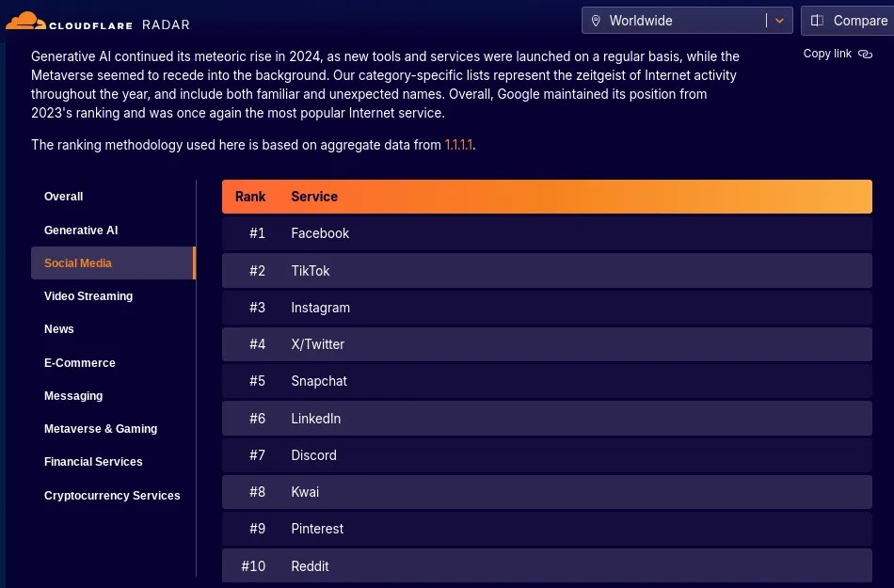Open the Cryptocurrency Services category

tap(112, 496)
